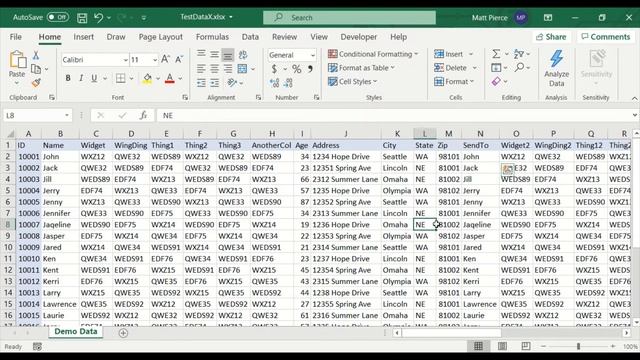Click the Cut scissors icon
Image resolution: width=640 pixels, height=360 pixels.
click(x=36, y=55)
